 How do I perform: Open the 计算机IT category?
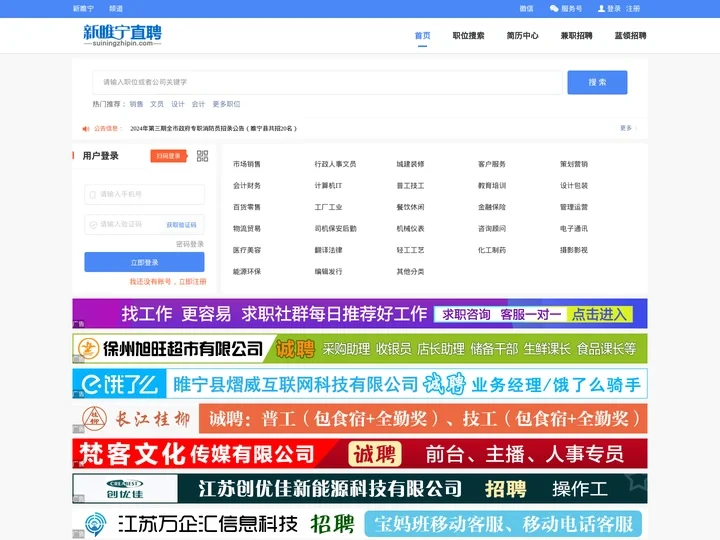click(x=328, y=186)
